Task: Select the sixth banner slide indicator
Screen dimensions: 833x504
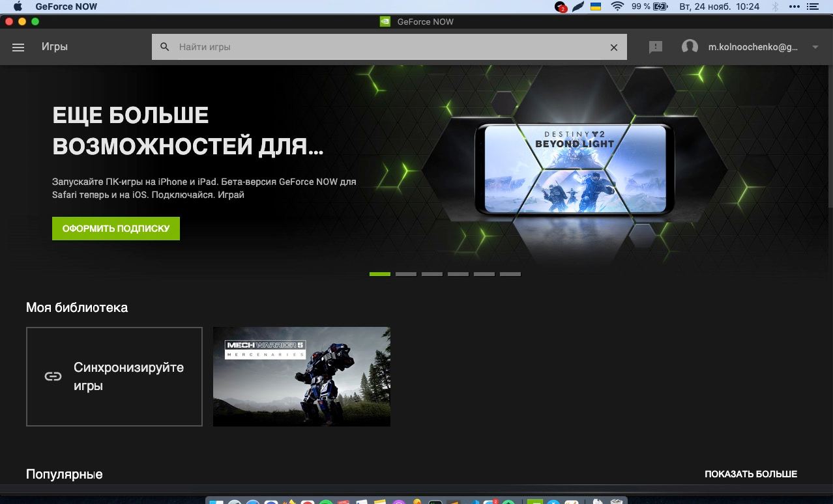Action: (510, 274)
